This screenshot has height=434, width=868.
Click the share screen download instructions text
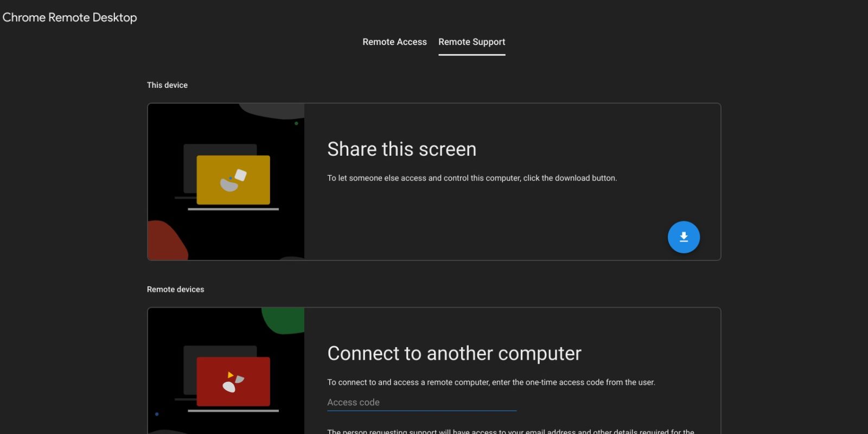(x=471, y=178)
